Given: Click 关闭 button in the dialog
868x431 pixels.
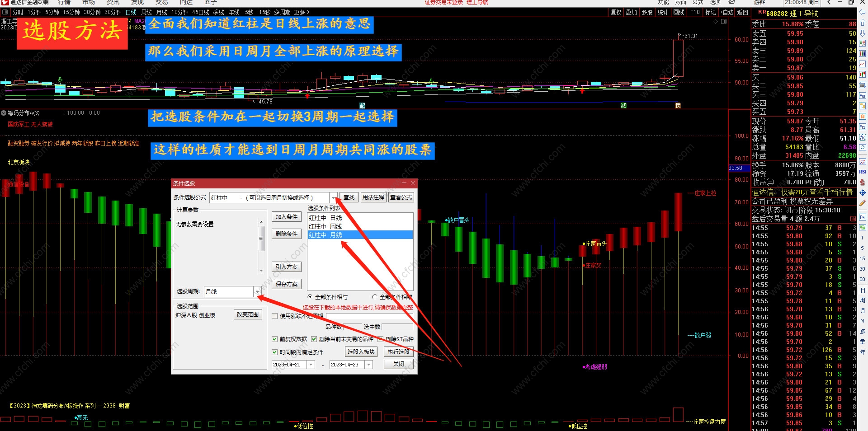Looking at the screenshot, I should click(398, 364).
